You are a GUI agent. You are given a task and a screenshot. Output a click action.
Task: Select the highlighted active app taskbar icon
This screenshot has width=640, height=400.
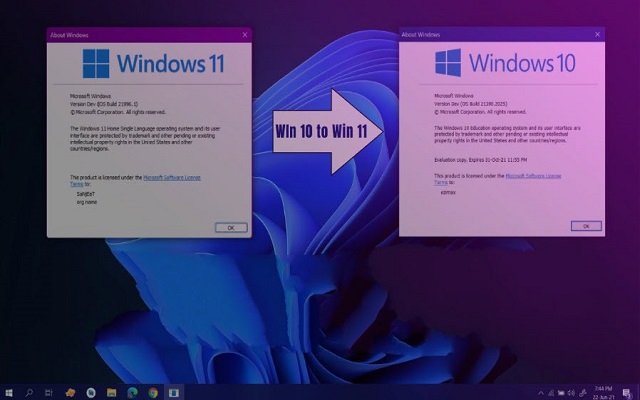coord(174,393)
